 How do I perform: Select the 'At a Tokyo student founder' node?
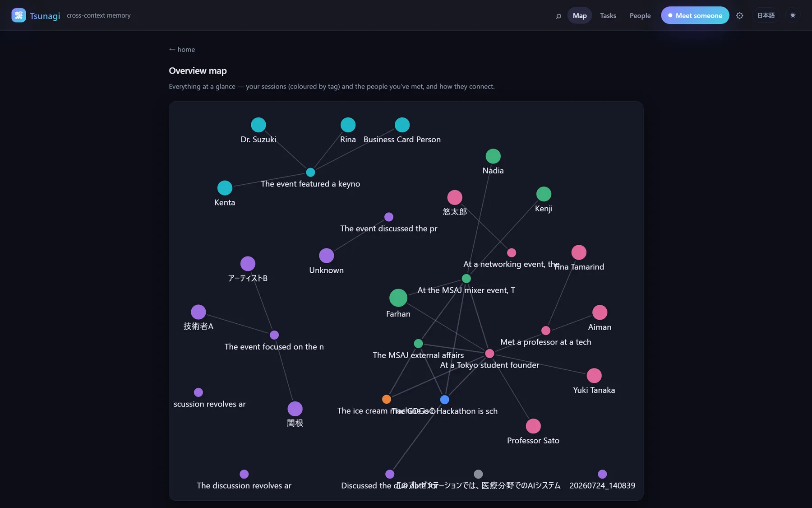pos(489,354)
